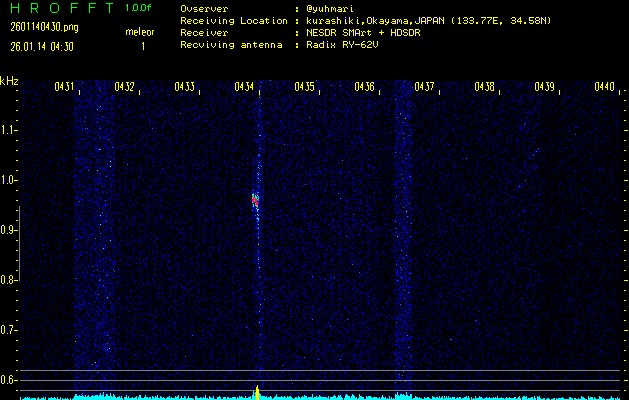The width and height of the screenshot is (629, 400).
Task: Click the Radix RY-62V antenna text
Action: 342,45
